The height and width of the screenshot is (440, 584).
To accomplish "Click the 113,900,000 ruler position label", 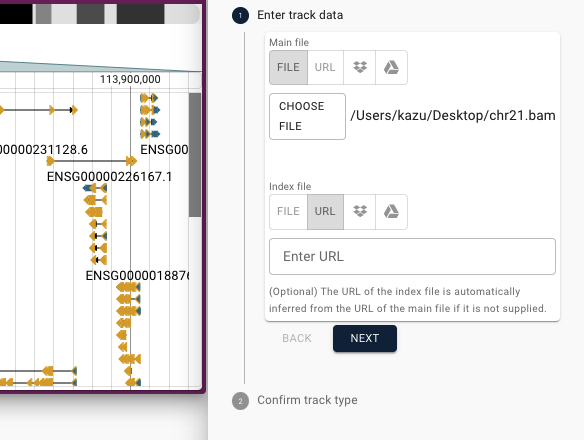I will (x=130, y=79).
